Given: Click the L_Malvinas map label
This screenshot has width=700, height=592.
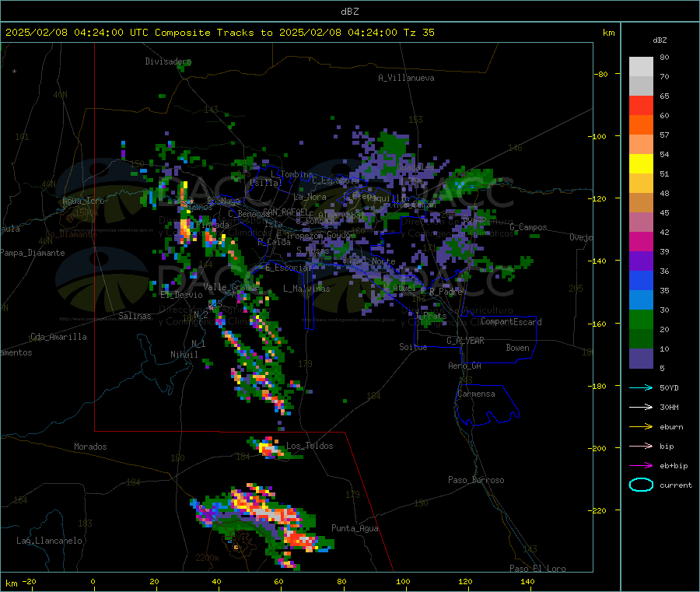Looking at the screenshot, I should coord(306,289).
